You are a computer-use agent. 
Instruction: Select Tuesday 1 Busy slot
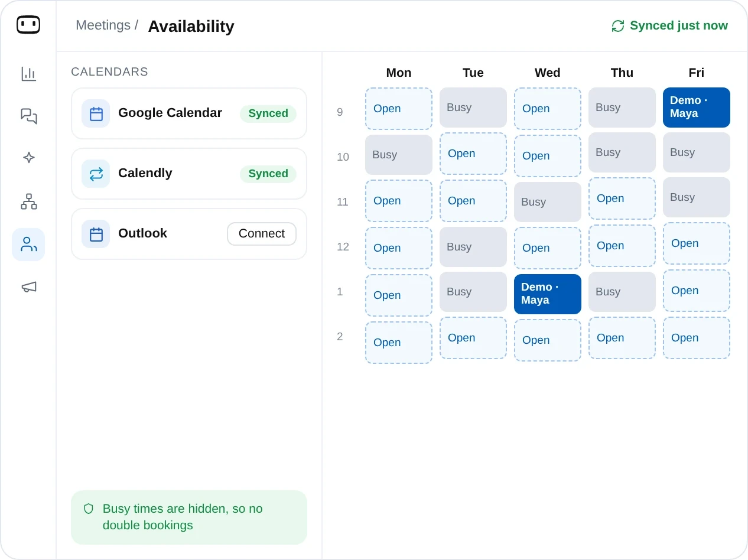click(473, 292)
